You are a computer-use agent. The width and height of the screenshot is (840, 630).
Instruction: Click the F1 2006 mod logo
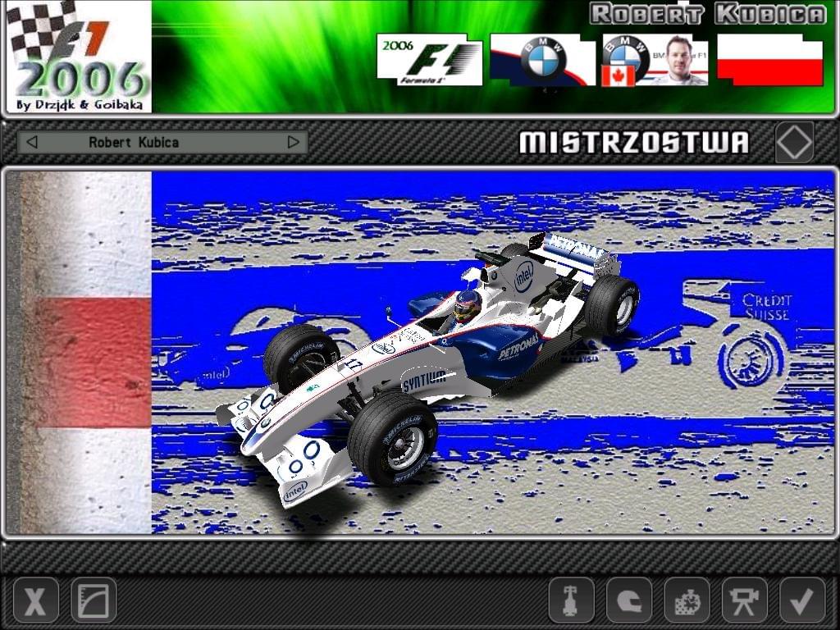78,57
